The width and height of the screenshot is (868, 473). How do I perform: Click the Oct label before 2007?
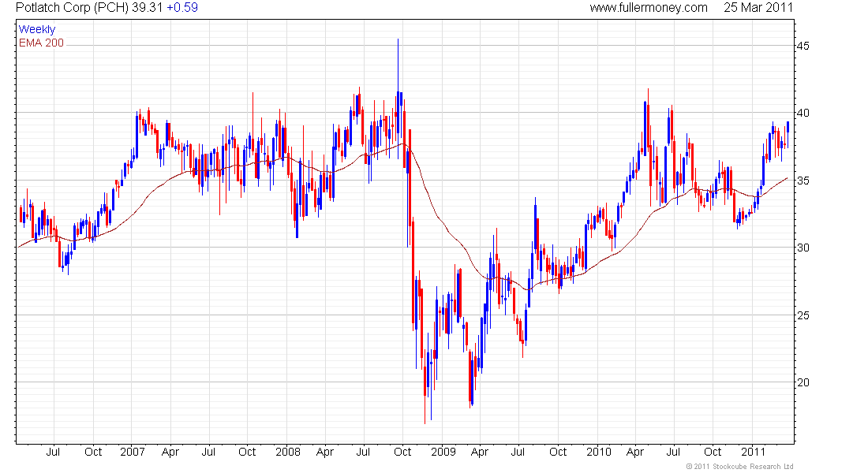(93, 452)
